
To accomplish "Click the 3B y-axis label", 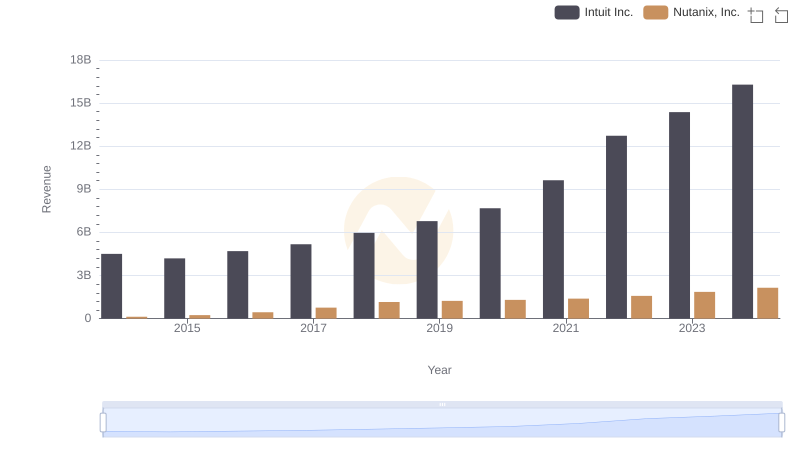I will pyautogui.click(x=84, y=275).
